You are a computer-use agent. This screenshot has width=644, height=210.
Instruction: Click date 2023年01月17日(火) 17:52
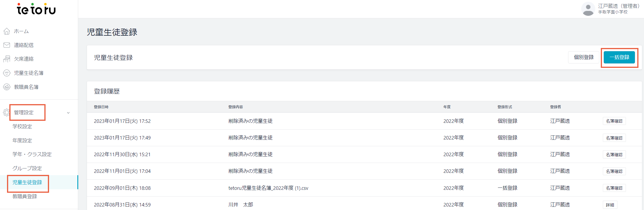122,121
